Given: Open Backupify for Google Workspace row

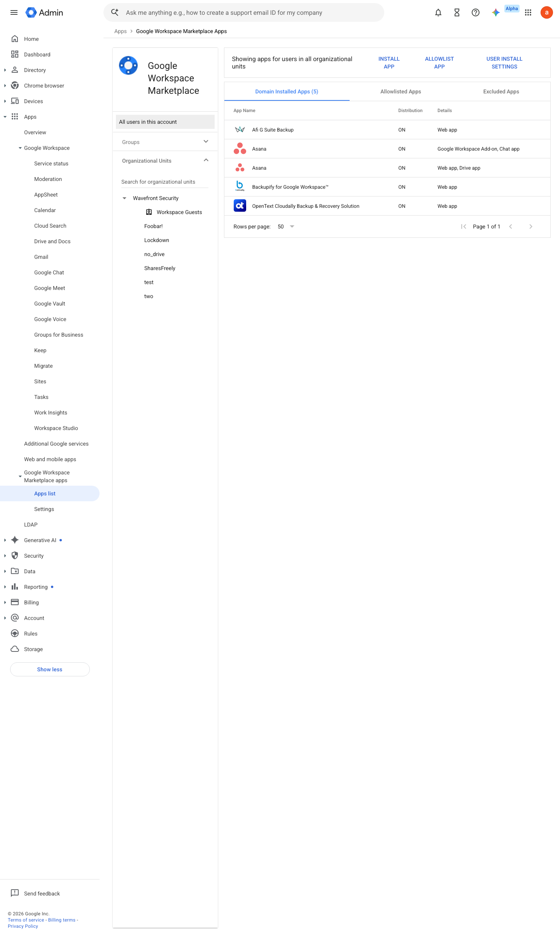Looking at the screenshot, I should [387, 187].
